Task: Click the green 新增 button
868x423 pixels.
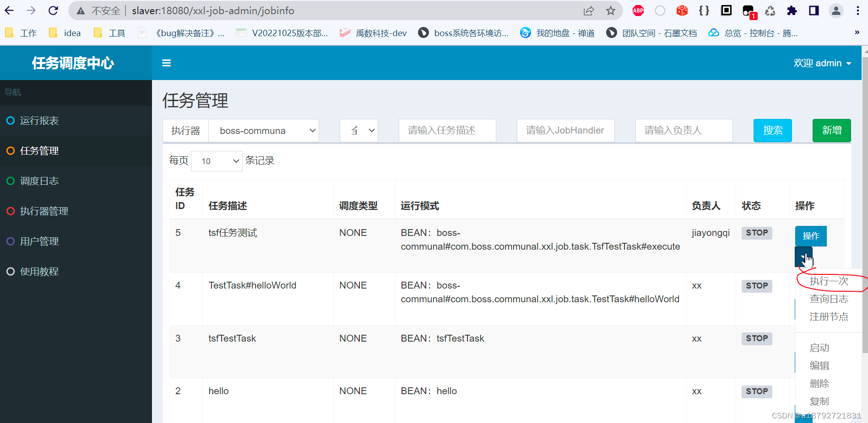Action: click(x=832, y=130)
